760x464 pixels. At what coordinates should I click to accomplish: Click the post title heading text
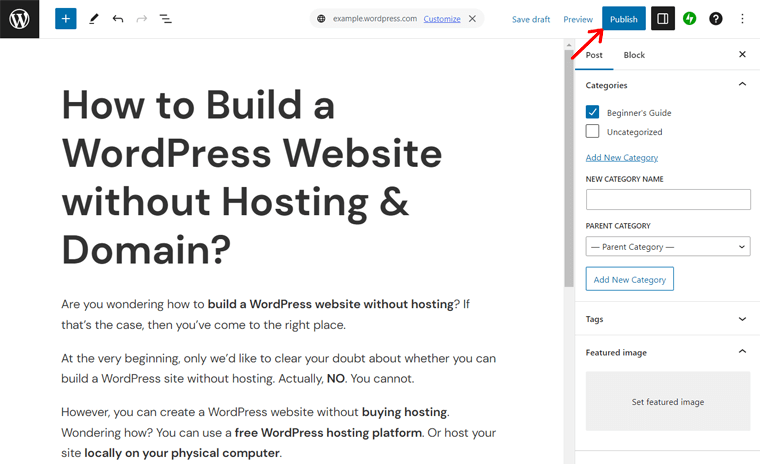[x=252, y=177]
